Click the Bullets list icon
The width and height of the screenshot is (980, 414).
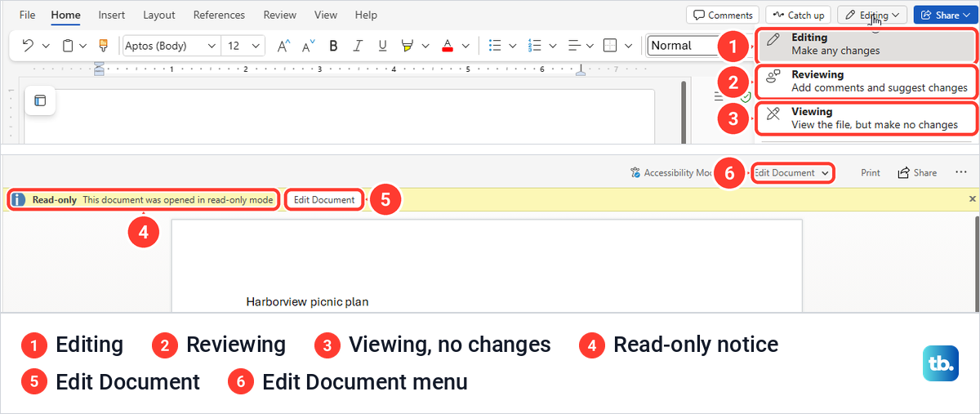494,46
